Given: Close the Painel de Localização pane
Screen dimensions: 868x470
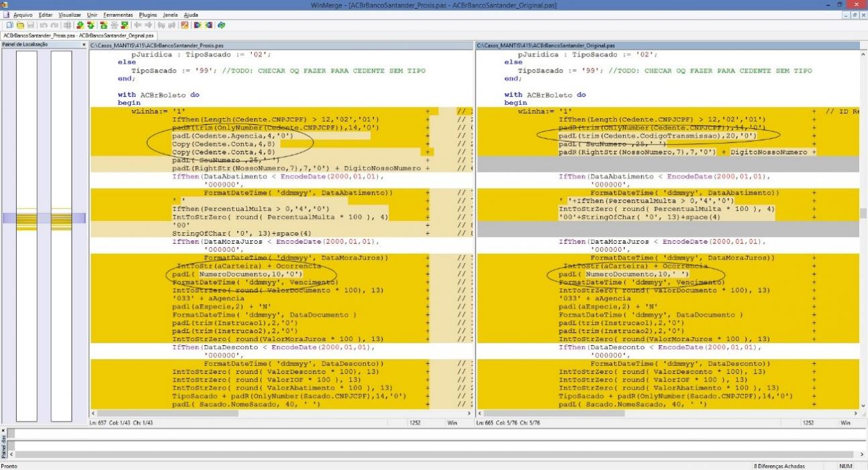Looking at the screenshot, I should [83, 44].
